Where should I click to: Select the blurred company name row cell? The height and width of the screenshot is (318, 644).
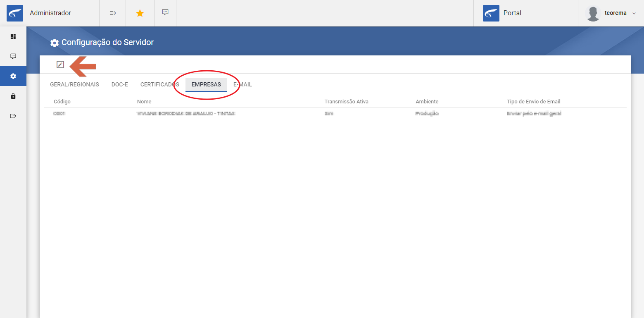(186, 113)
